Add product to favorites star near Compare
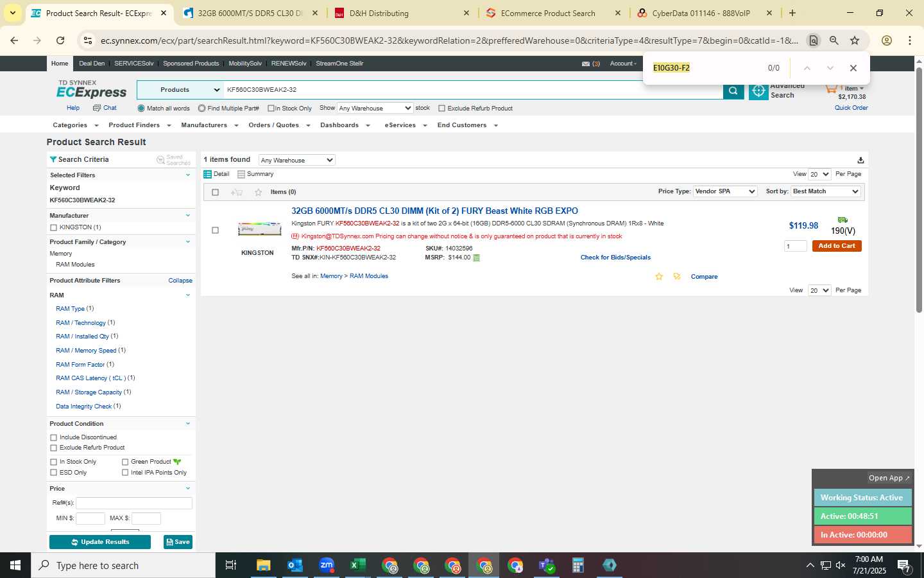Screen dimensions: 924x578 [659, 277]
